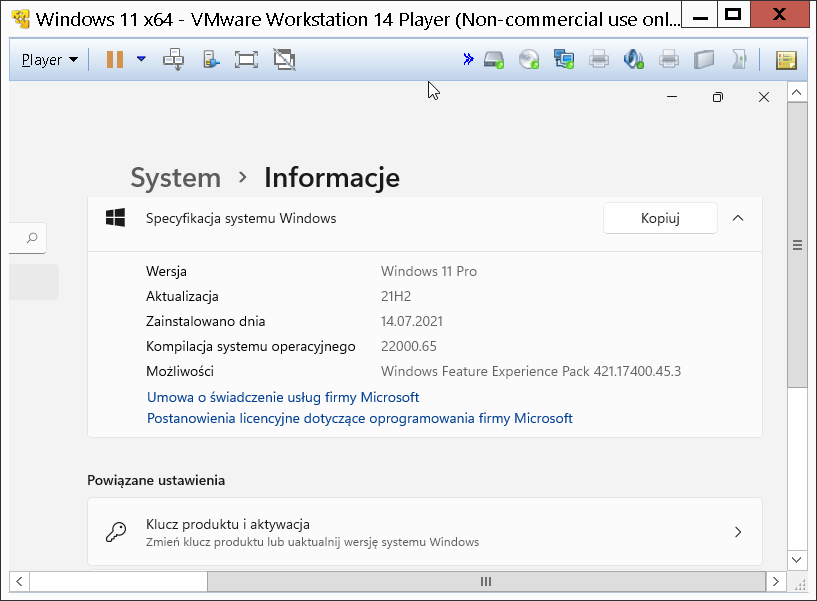
Task: Select the install date 14.07.2021
Action: (x=412, y=321)
